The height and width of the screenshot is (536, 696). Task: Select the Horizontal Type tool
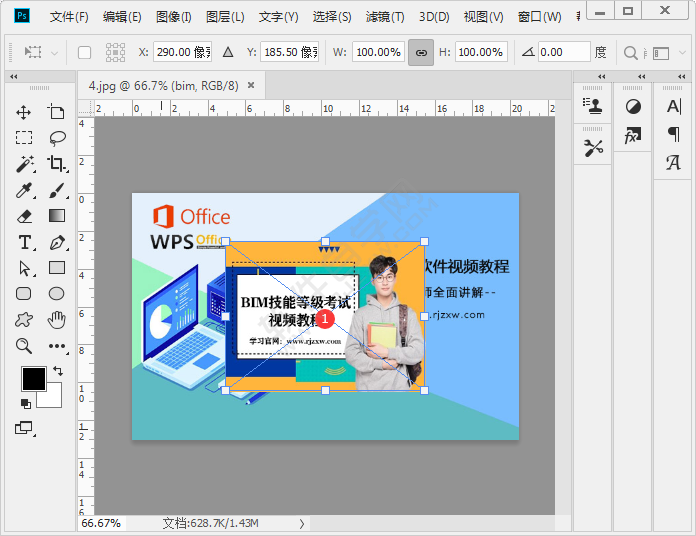tap(24, 242)
